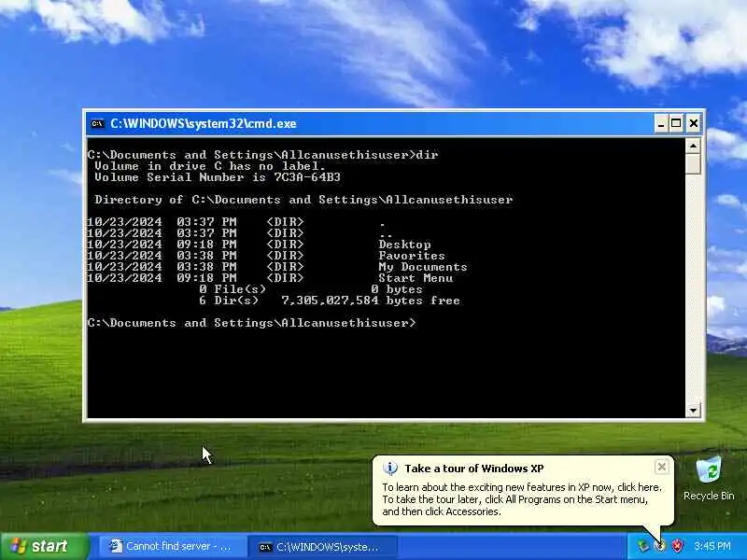The height and width of the screenshot is (560, 747).
Task: Click the 'Desktop' directory entry
Action: [x=404, y=245]
